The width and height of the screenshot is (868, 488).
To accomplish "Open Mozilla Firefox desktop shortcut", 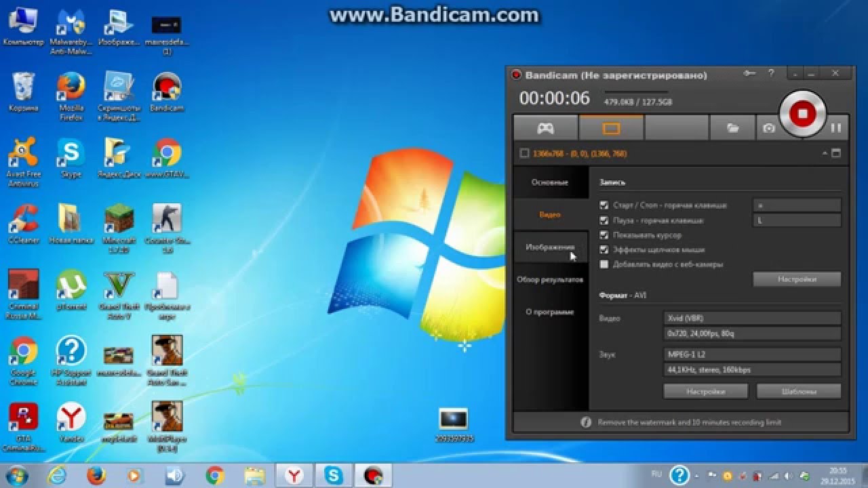I will coord(71,98).
